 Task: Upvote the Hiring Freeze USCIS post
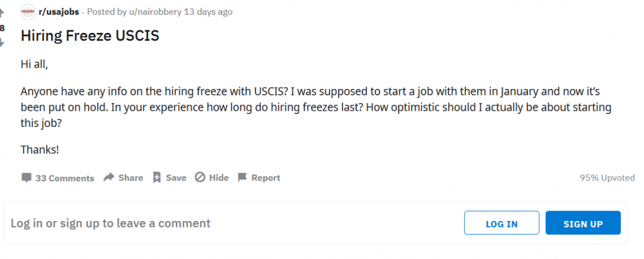click(x=2, y=13)
